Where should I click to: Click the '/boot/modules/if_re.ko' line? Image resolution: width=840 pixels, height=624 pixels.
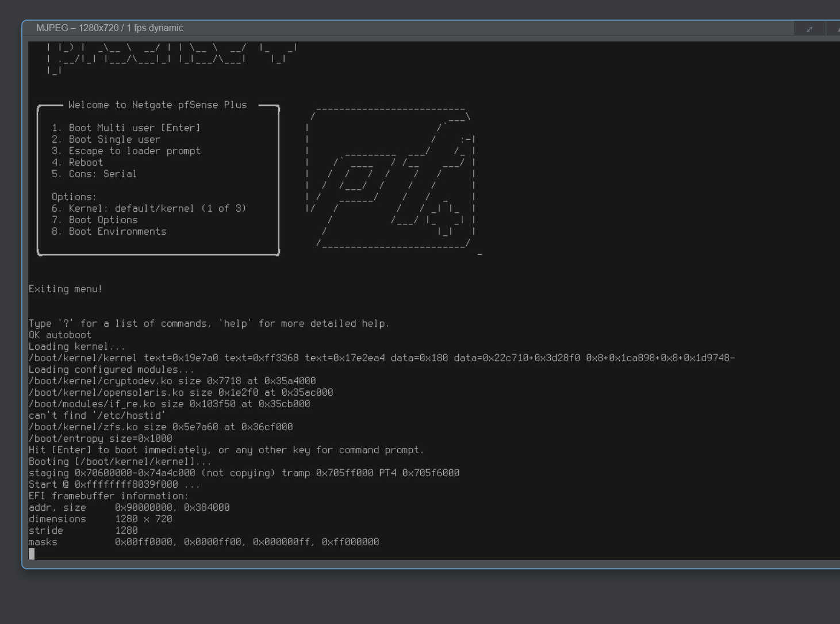click(x=169, y=404)
